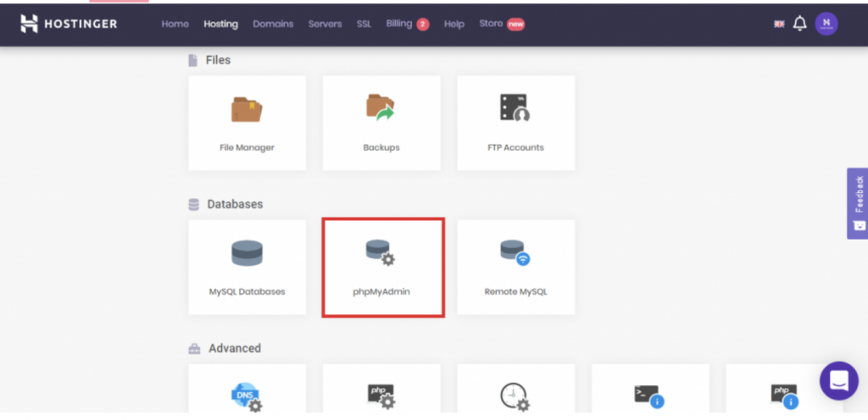Viewport: 868px width, 420px height.
Task: Open the PHP info tile
Action: (x=784, y=389)
